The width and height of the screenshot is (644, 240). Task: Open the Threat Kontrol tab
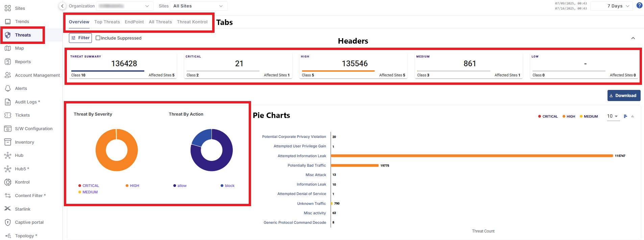(192, 22)
